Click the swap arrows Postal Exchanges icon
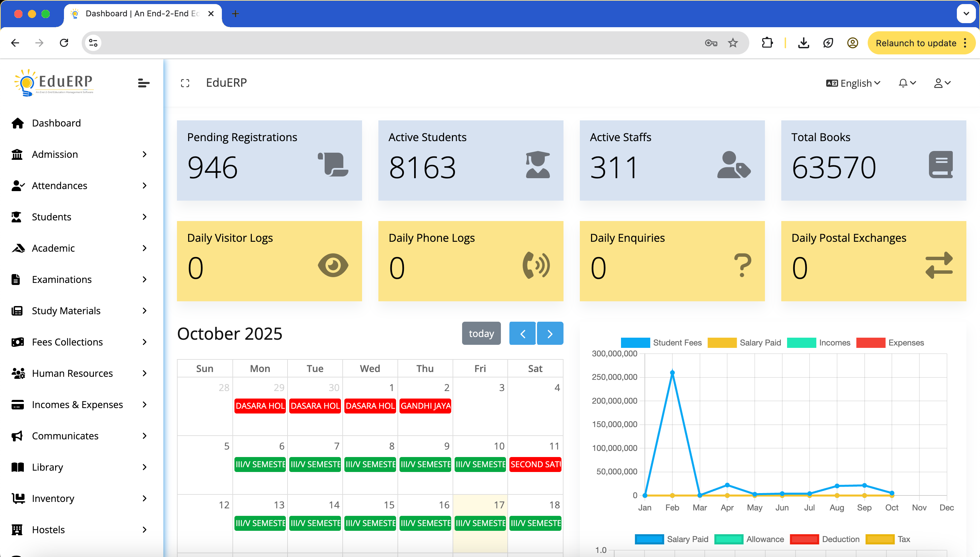Image resolution: width=980 pixels, height=557 pixels. [x=938, y=265]
